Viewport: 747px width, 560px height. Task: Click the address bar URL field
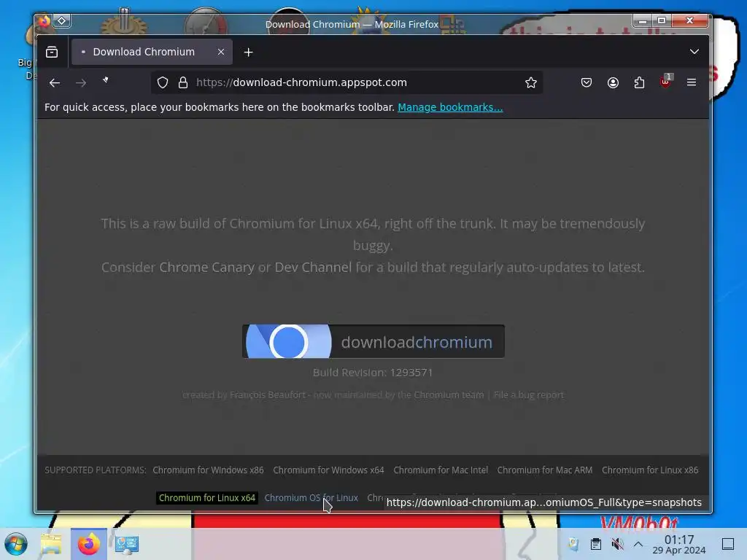pos(346,83)
